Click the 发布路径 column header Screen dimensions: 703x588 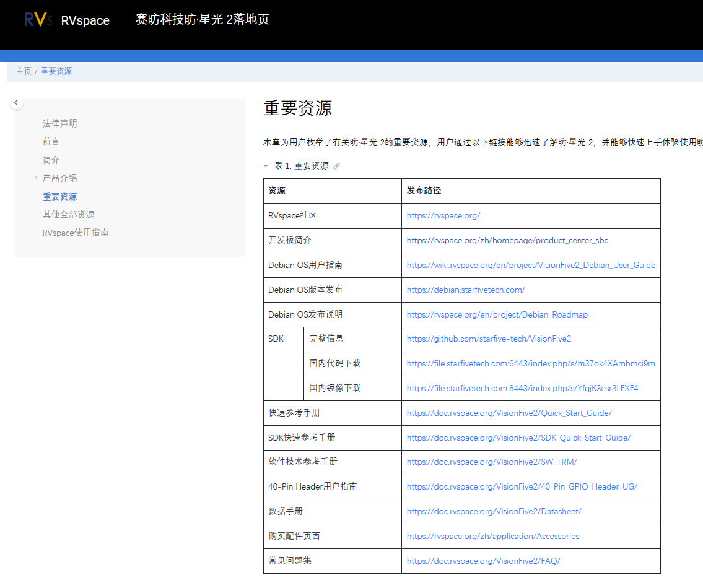click(x=531, y=191)
